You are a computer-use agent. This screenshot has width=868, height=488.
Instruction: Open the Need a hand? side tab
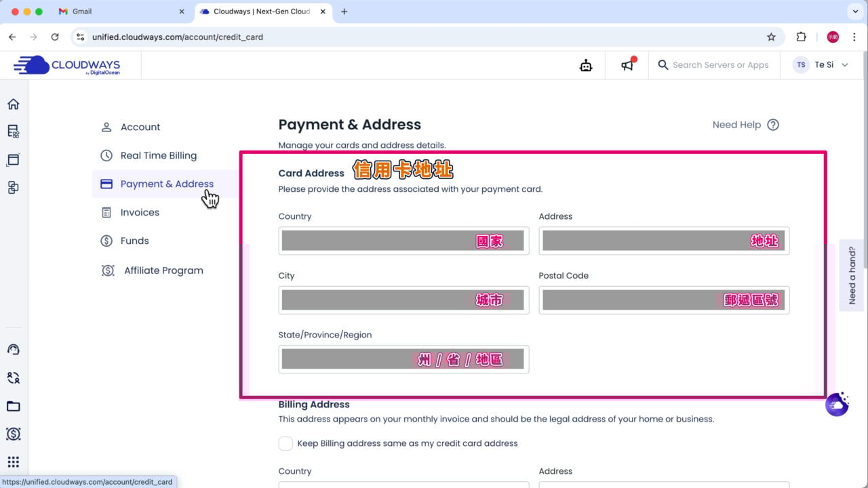tap(852, 275)
